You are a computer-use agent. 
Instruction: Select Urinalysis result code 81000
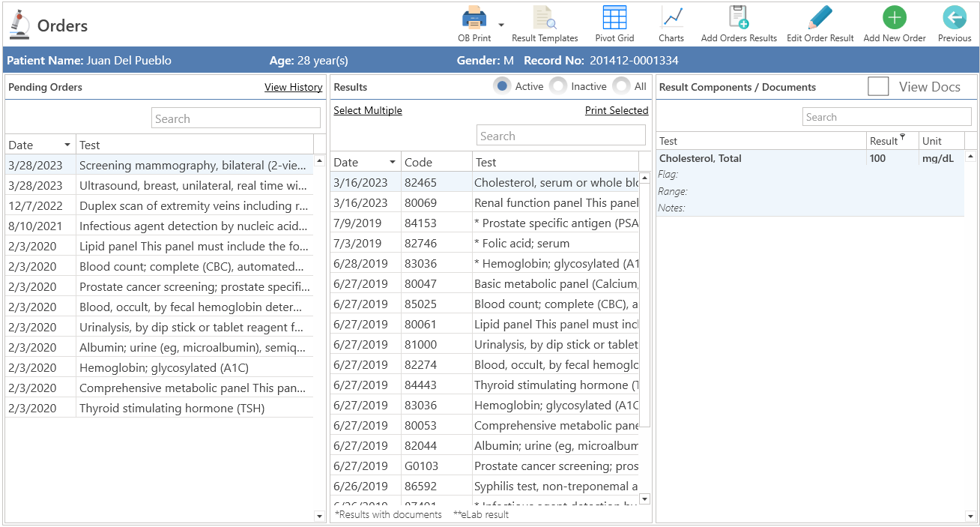[485, 344]
